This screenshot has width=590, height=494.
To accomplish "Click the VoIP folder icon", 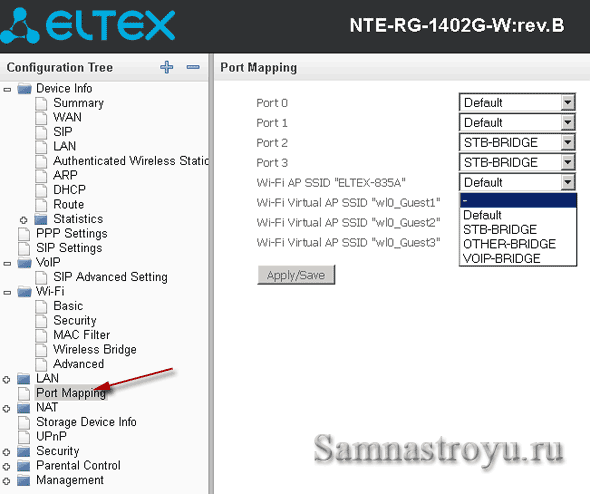I will [24, 263].
